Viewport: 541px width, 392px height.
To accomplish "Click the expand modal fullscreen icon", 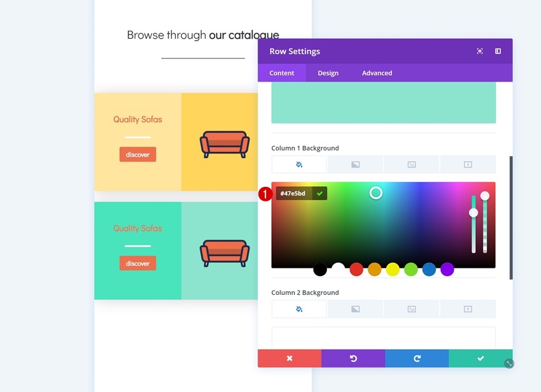I will [480, 51].
